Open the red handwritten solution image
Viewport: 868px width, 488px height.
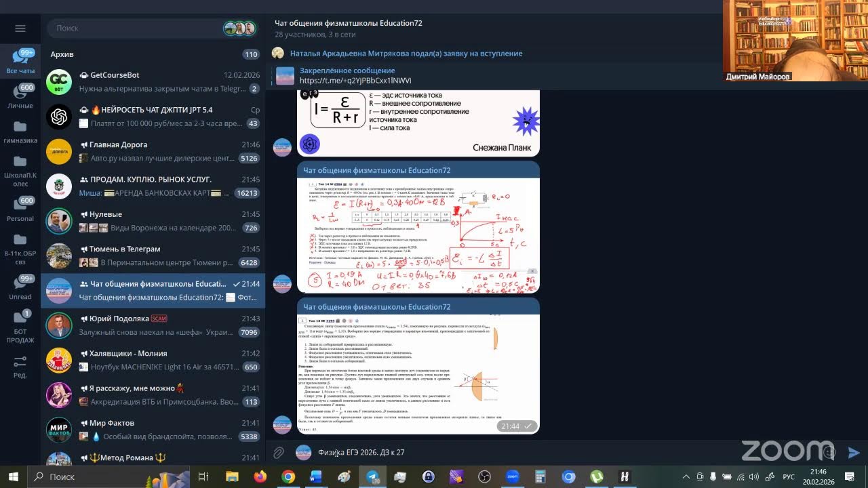point(418,235)
